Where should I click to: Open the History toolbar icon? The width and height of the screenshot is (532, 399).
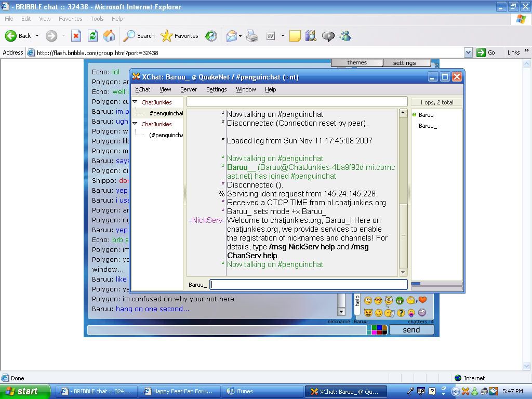(211, 36)
